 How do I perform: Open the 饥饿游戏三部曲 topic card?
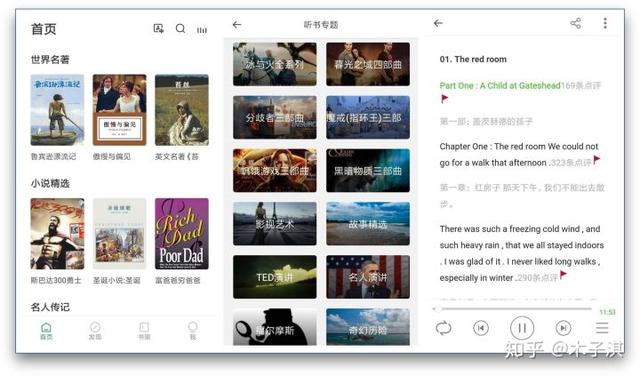click(275, 171)
